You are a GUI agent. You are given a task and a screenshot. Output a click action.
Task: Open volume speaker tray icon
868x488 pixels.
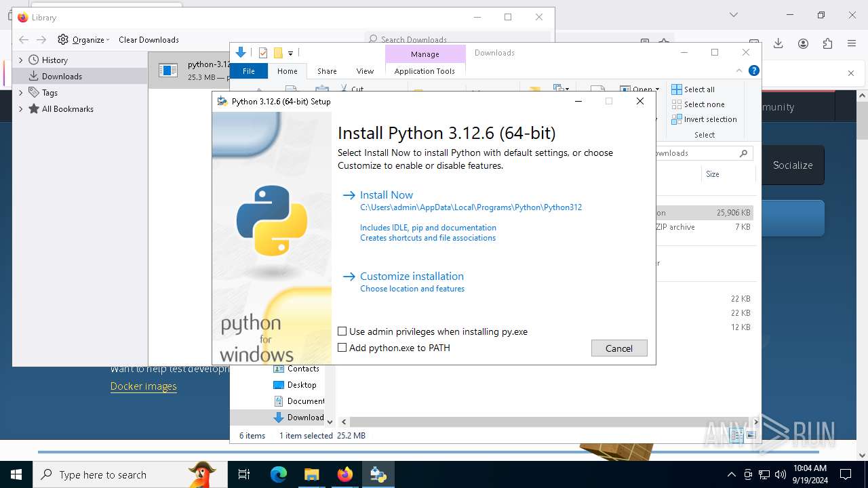(x=780, y=474)
